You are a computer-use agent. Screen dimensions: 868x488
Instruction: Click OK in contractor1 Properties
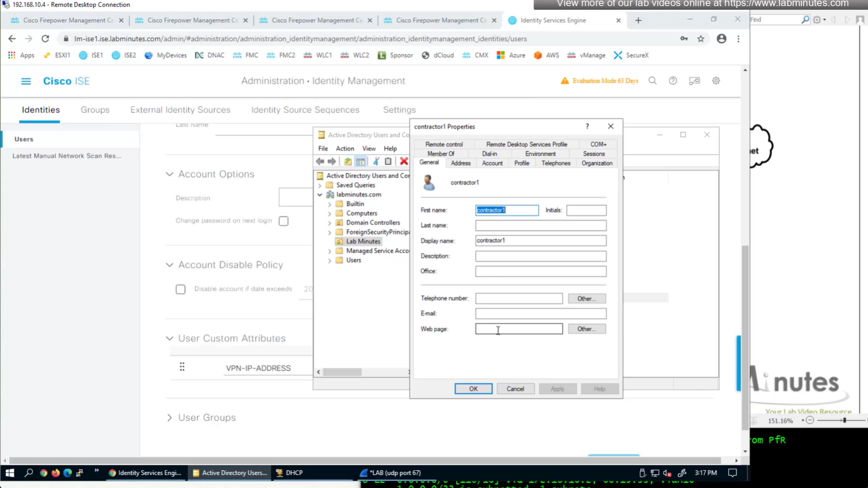point(473,389)
